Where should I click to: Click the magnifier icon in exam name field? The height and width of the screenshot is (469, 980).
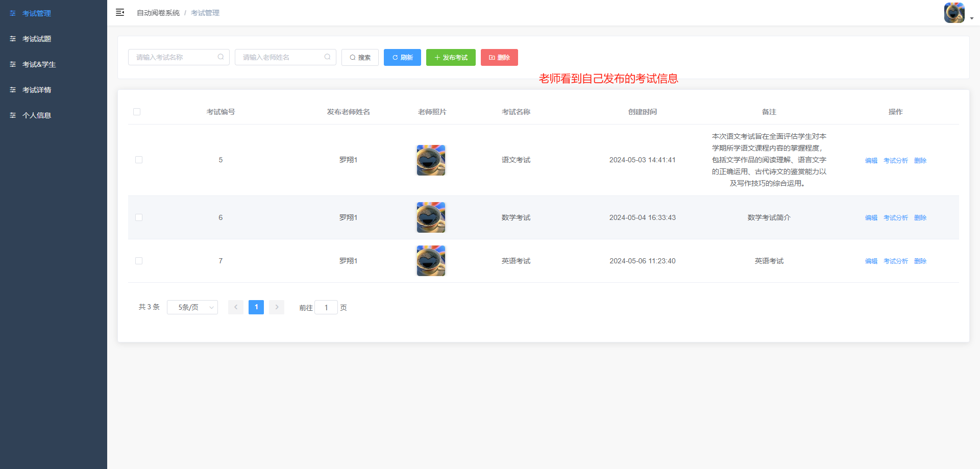[x=221, y=57]
